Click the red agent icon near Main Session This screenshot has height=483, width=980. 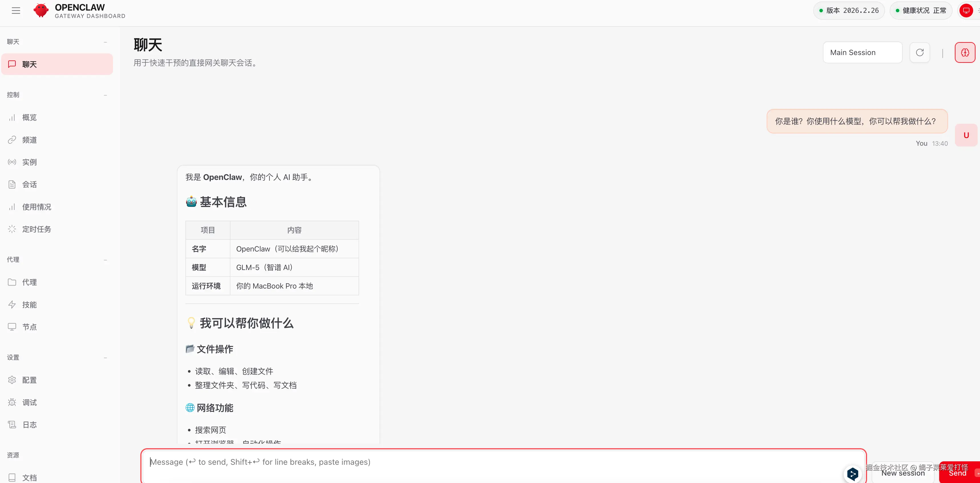[965, 52]
